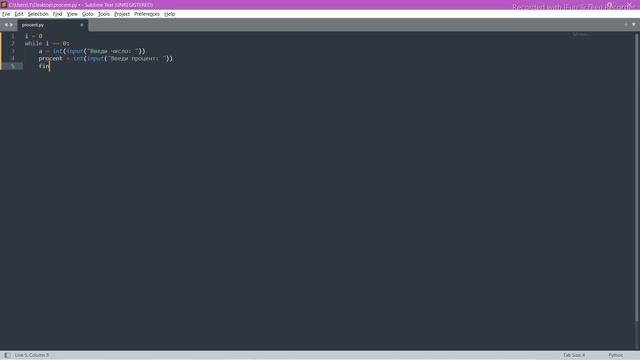Screen dimensions: 640x360
Task: Click line number 4 in the gutter
Action: [x=13, y=58]
